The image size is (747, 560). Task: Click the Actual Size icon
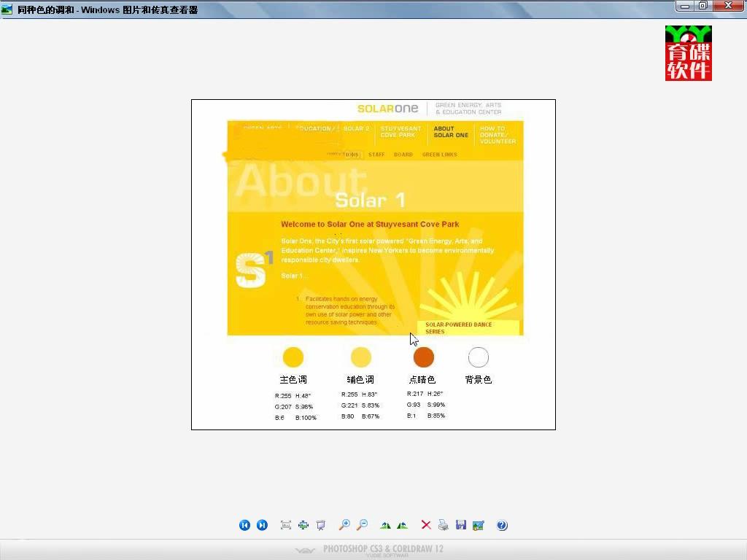[303, 525]
